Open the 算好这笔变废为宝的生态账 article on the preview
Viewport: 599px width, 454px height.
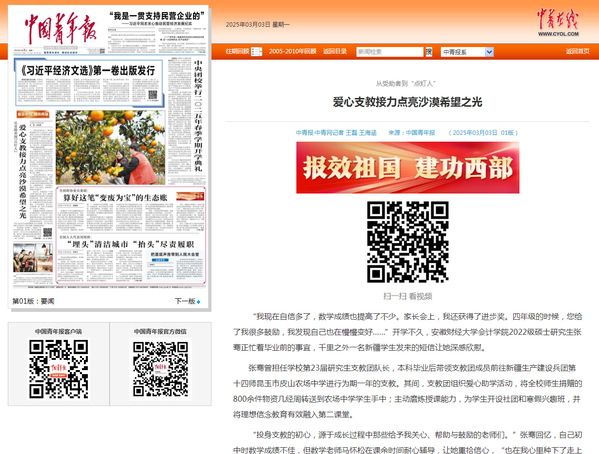[115, 198]
